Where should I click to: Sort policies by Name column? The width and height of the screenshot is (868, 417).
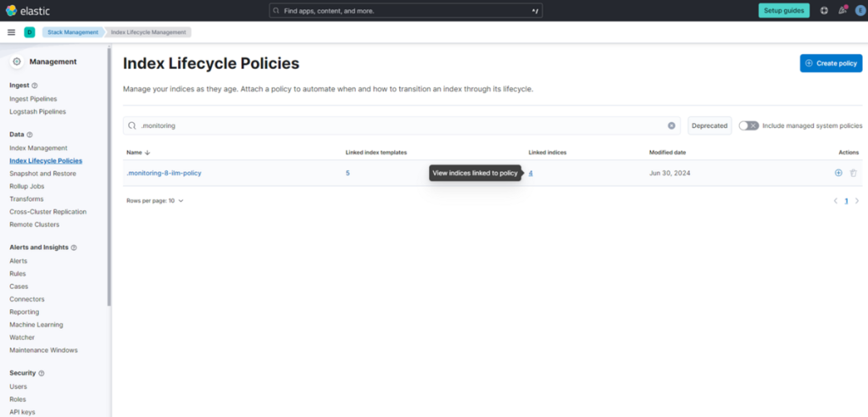(x=138, y=153)
